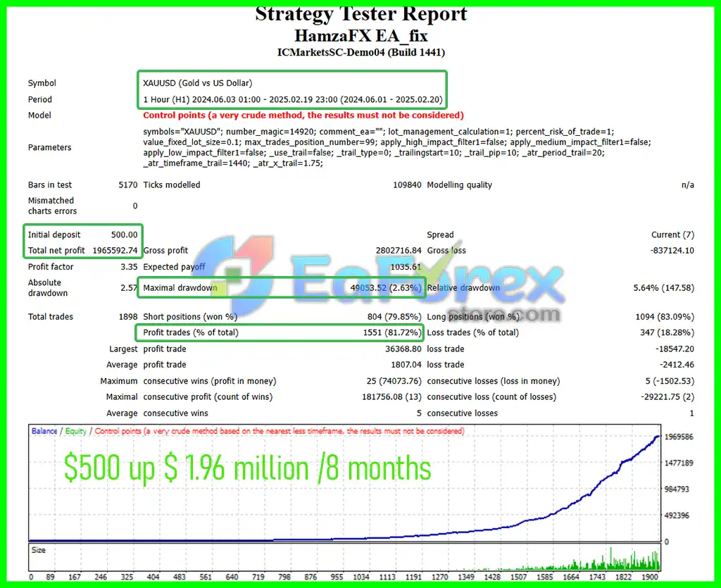Select modelling quality value 'n/a'
This screenshot has width=721, height=588.
click(687, 184)
